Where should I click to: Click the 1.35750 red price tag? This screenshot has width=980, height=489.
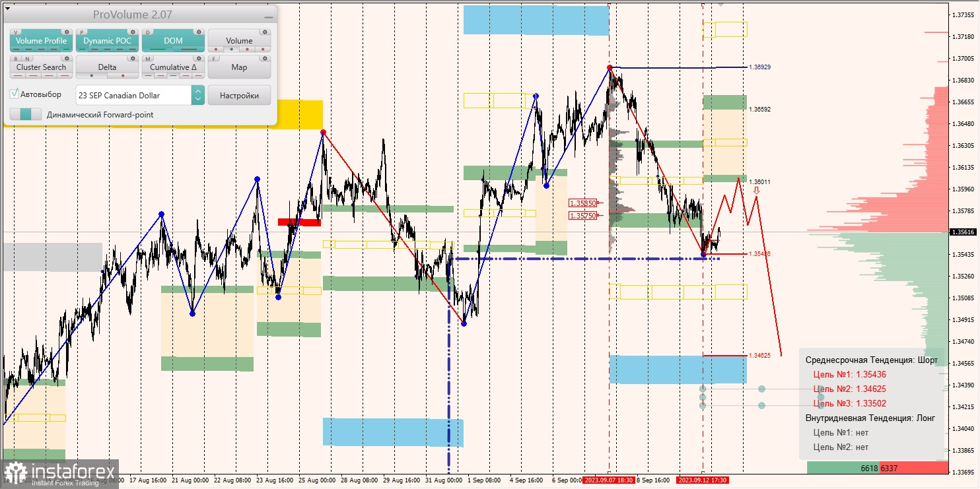tap(583, 215)
